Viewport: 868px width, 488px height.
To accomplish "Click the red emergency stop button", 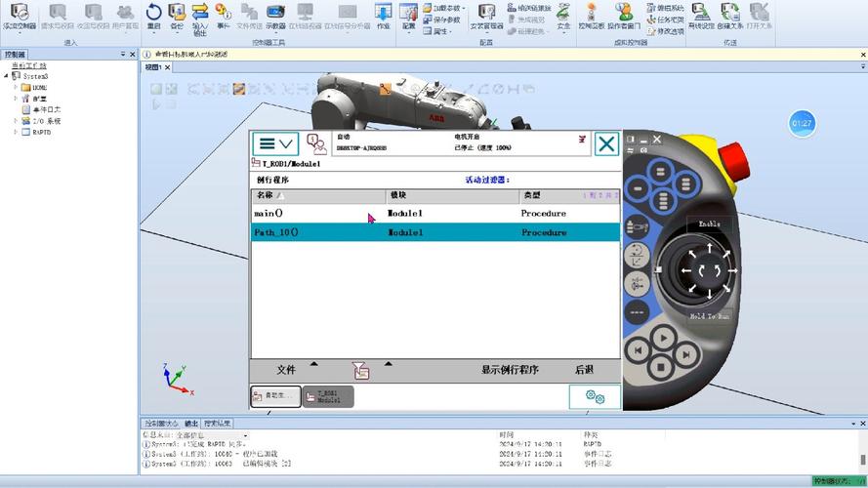I will (733, 162).
